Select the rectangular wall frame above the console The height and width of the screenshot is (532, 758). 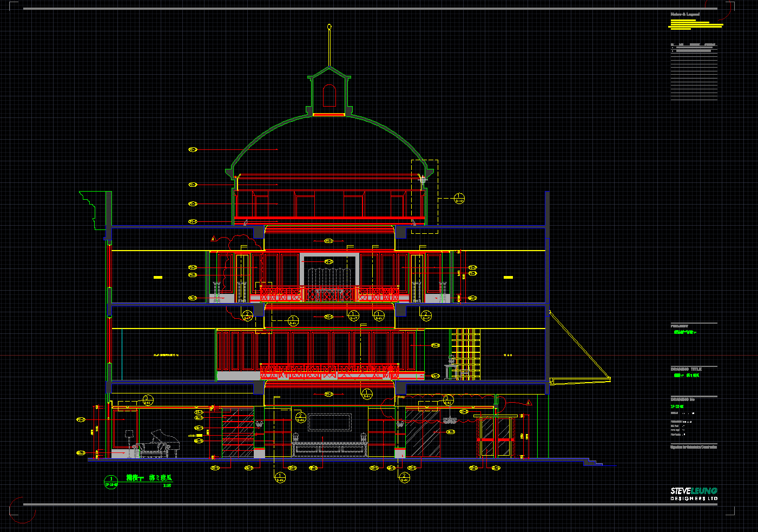[329, 423]
